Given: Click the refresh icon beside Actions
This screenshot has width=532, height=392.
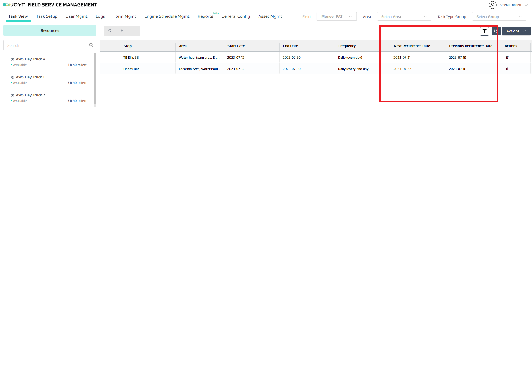Looking at the screenshot, I should [x=496, y=31].
